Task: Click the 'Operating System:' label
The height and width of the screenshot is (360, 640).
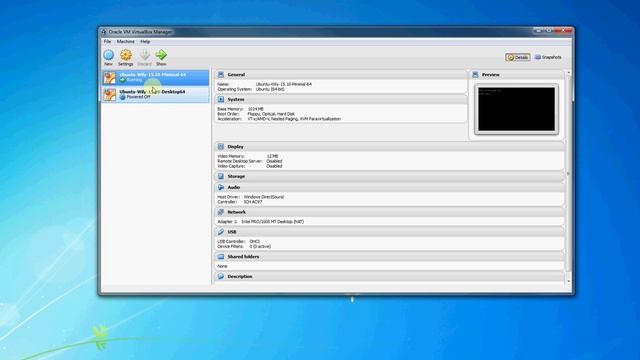Action: point(235,89)
